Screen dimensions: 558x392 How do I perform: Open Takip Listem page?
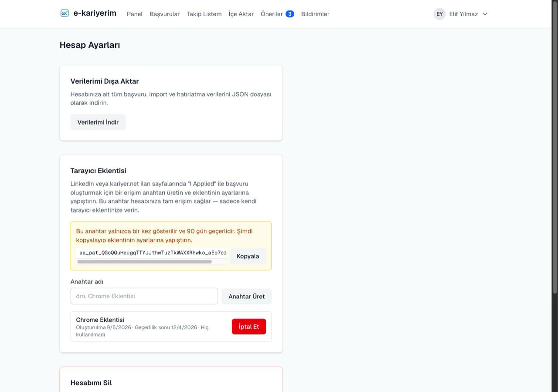pos(204,14)
